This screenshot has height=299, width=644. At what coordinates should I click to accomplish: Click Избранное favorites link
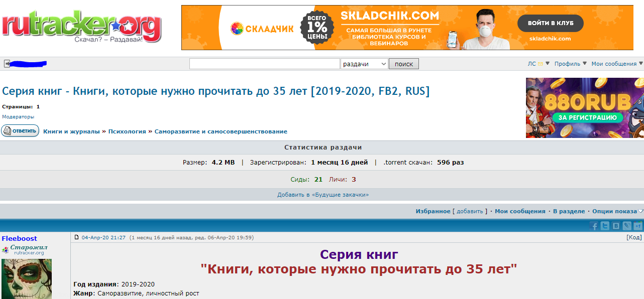(x=433, y=211)
